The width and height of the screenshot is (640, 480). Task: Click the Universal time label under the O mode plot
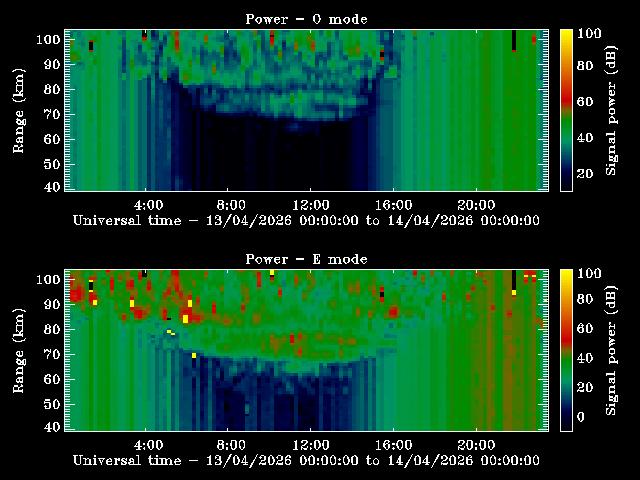(x=307, y=220)
